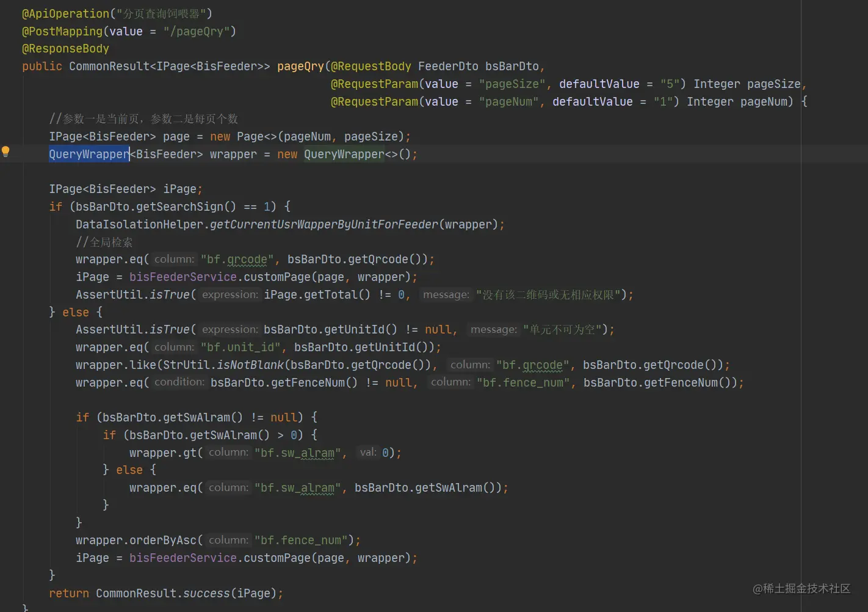Click getCurrentUsrWapperByUnitForFeeder method call
This screenshot has height=612, width=868.
coord(324,224)
